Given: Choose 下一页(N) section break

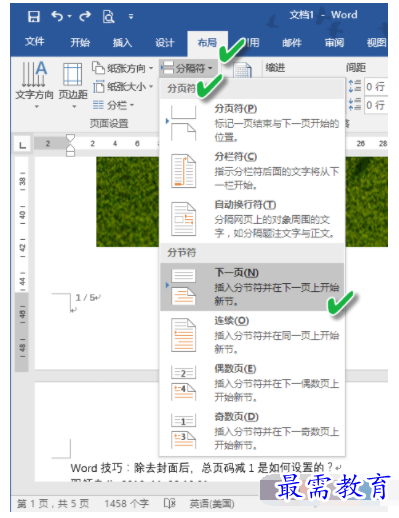Looking at the screenshot, I should click(252, 287).
